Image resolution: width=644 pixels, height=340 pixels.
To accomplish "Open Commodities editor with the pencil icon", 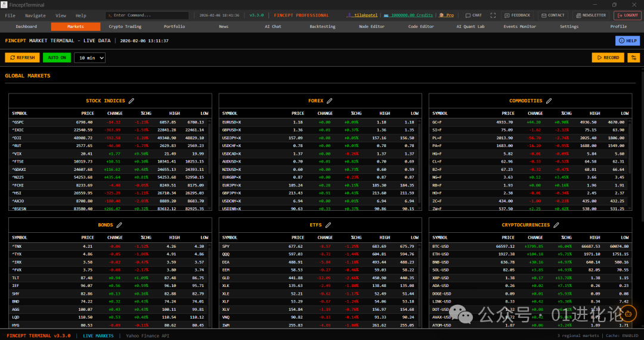I will coord(549,101).
